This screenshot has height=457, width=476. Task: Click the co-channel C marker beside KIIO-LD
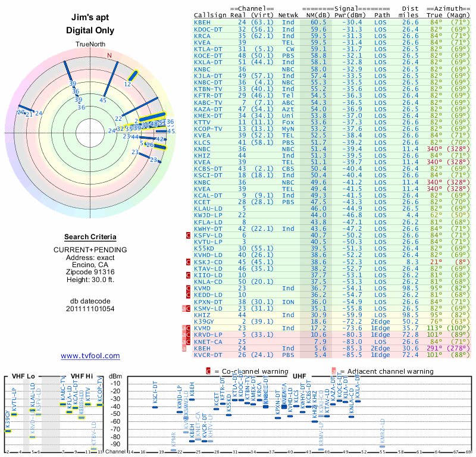[188, 275]
